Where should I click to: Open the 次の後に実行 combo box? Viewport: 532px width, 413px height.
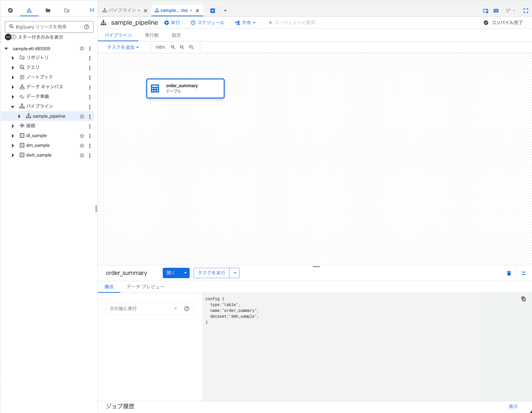144,309
